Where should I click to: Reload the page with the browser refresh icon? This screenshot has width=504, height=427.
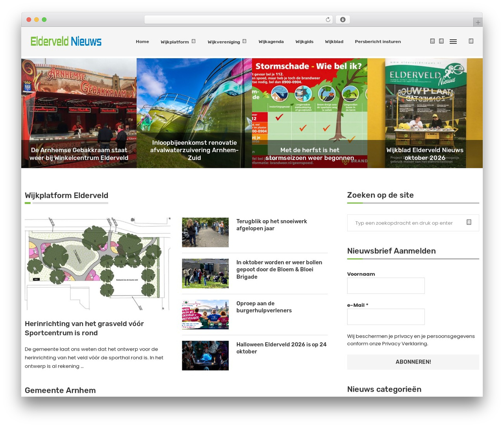(x=328, y=20)
